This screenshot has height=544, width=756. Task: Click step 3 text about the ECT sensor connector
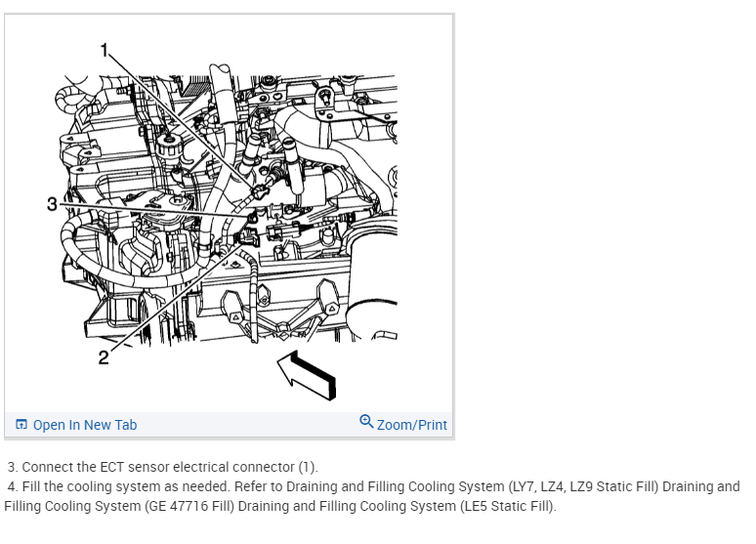[163, 467]
